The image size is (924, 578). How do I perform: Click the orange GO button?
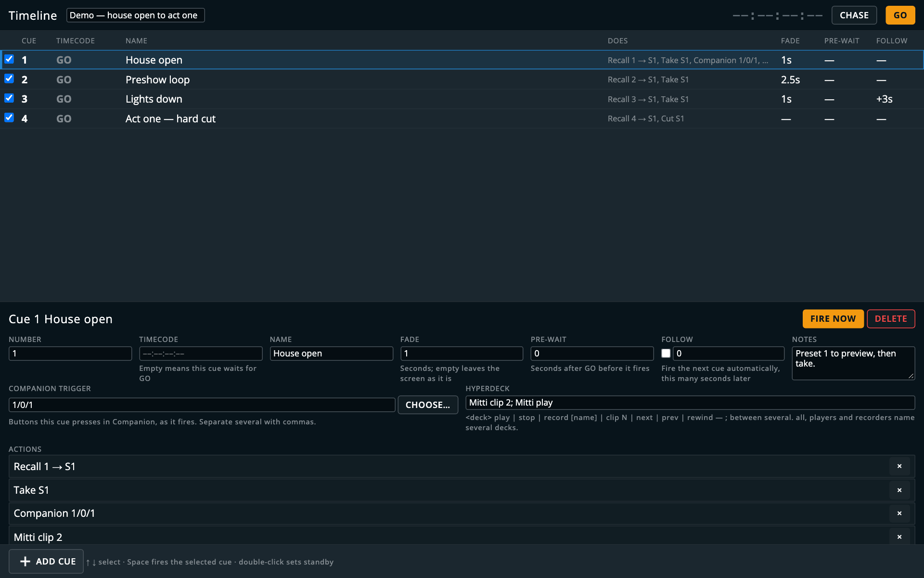pyautogui.click(x=900, y=15)
